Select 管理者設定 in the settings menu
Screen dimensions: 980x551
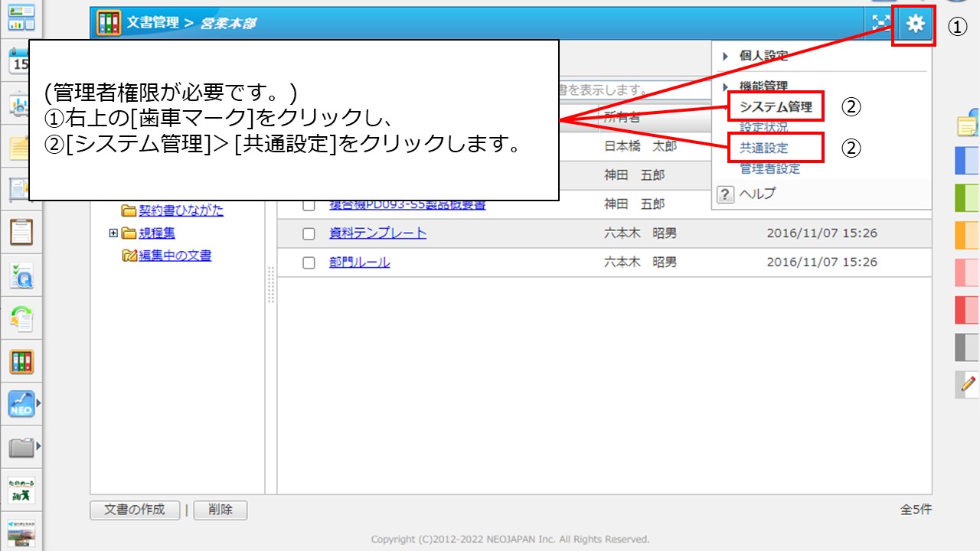click(769, 168)
